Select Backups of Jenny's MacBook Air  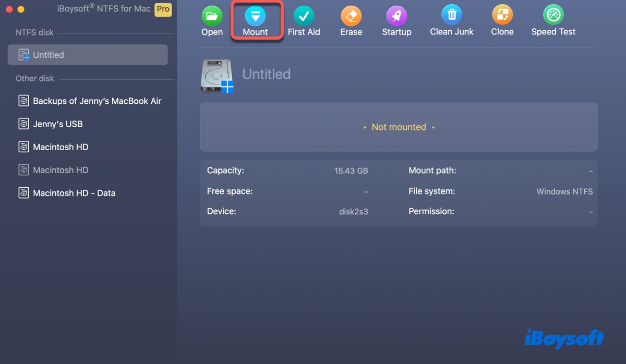[97, 101]
